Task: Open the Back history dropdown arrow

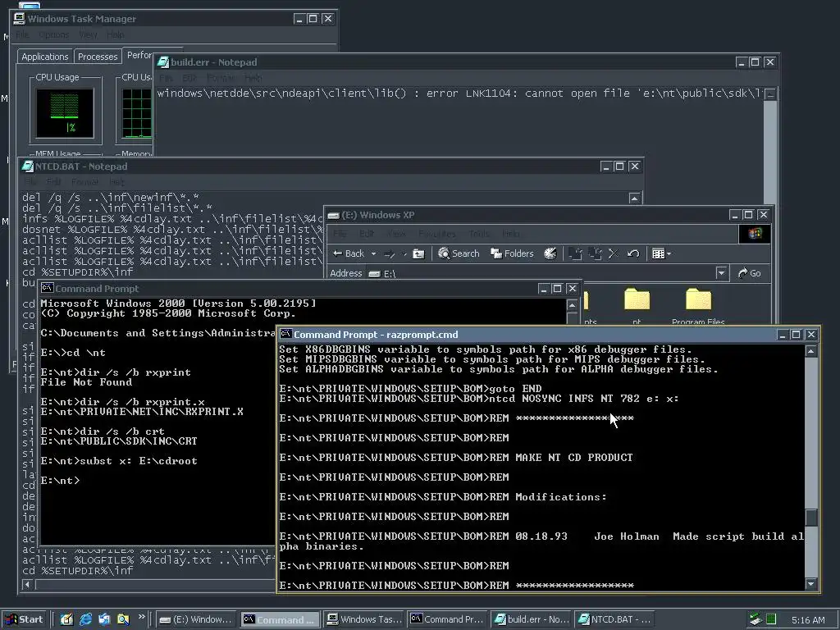Action: (x=373, y=254)
